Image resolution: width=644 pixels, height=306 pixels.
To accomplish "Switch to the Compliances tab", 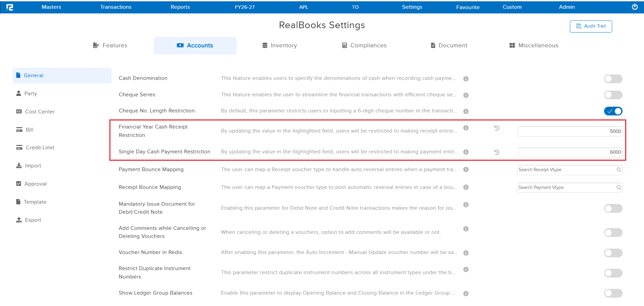I will pyautogui.click(x=364, y=46).
